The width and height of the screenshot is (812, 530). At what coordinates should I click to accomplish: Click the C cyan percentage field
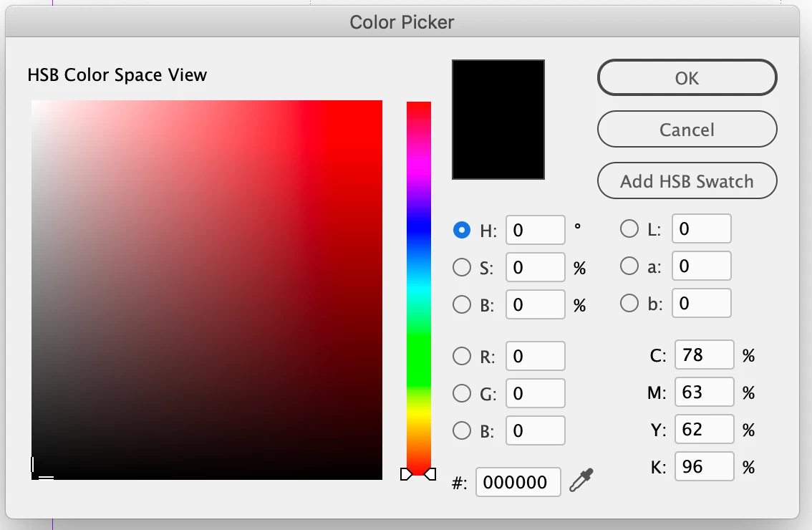point(705,355)
